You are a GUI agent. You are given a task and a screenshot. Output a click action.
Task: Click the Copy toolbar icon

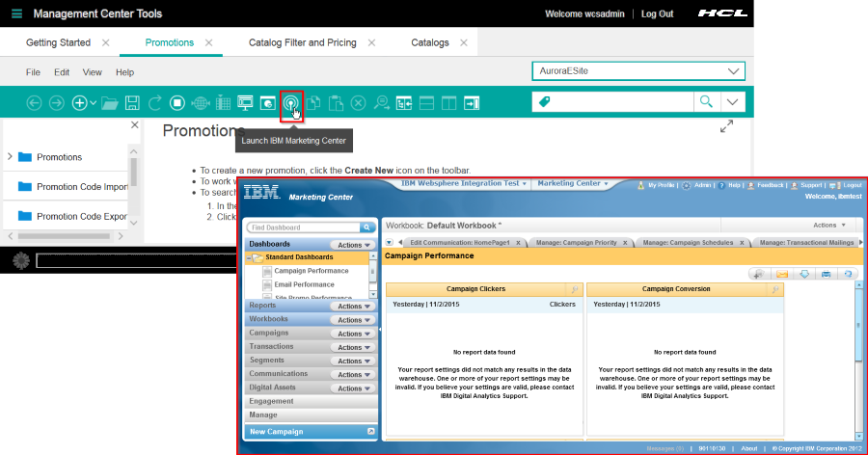[x=313, y=103]
